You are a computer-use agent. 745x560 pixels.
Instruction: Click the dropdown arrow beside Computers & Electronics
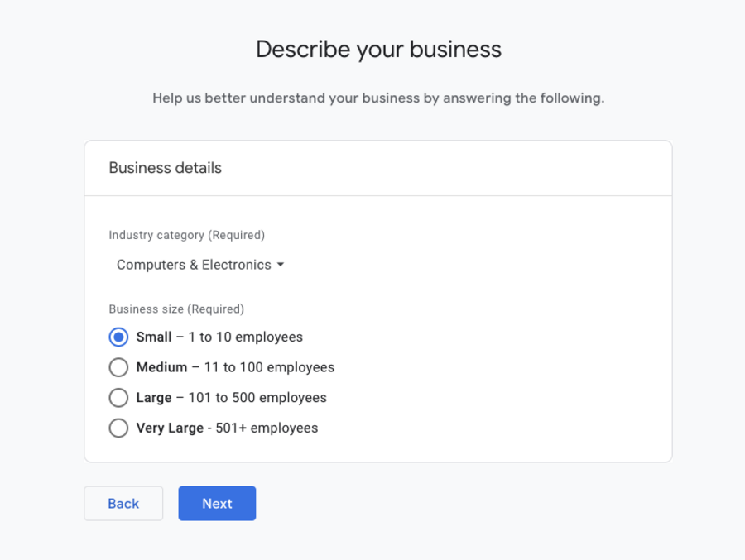pyautogui.click(x=281, y=265)
